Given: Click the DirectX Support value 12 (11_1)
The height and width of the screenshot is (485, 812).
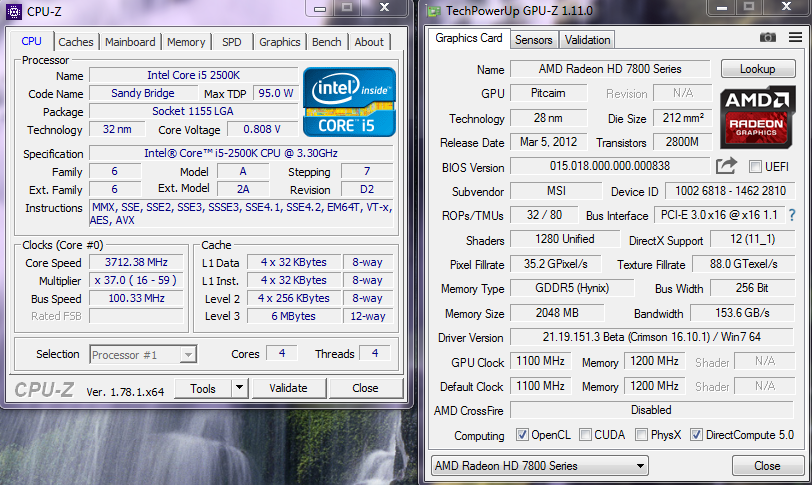Looking at the screenshot, I should tap(752, 239).
